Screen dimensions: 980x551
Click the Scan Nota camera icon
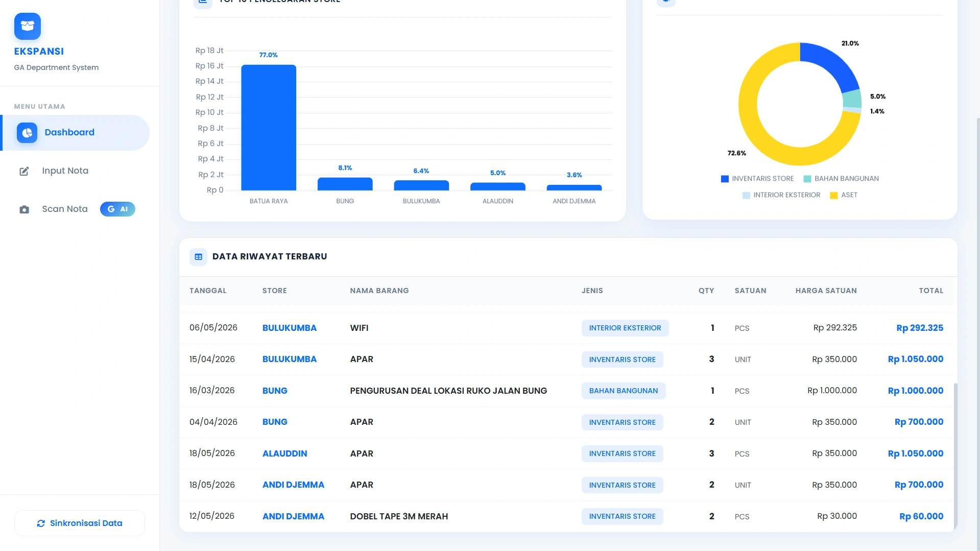(x=24, y=209)
